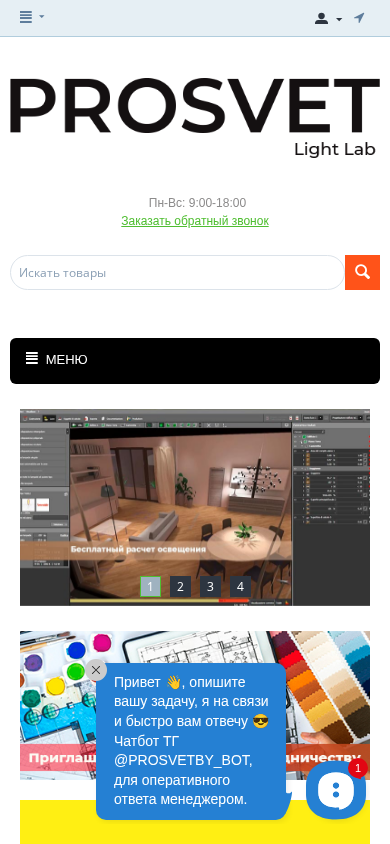Click the red notification badge on chat

[358, 768]
